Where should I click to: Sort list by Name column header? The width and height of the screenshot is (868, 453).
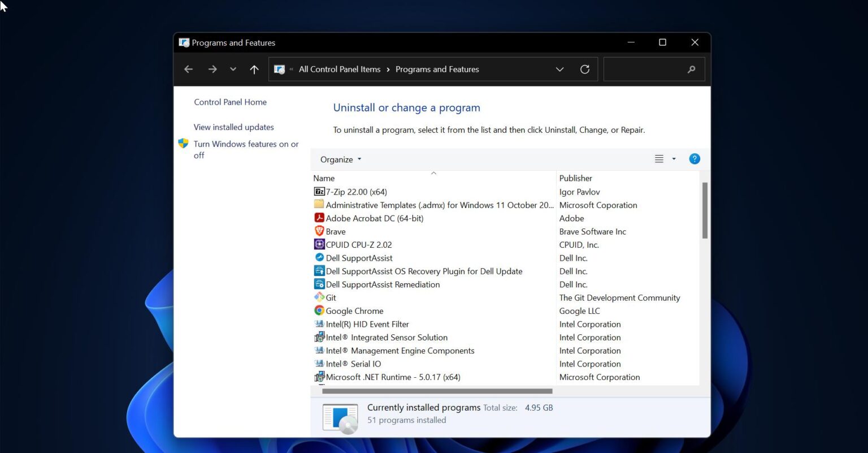click(x=324, y=178)
